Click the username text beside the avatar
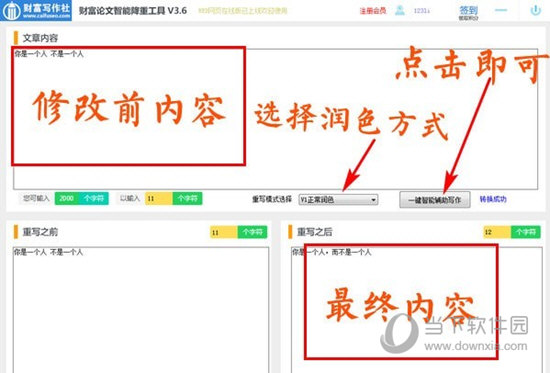The image size is (550, 373). [422, 11]
